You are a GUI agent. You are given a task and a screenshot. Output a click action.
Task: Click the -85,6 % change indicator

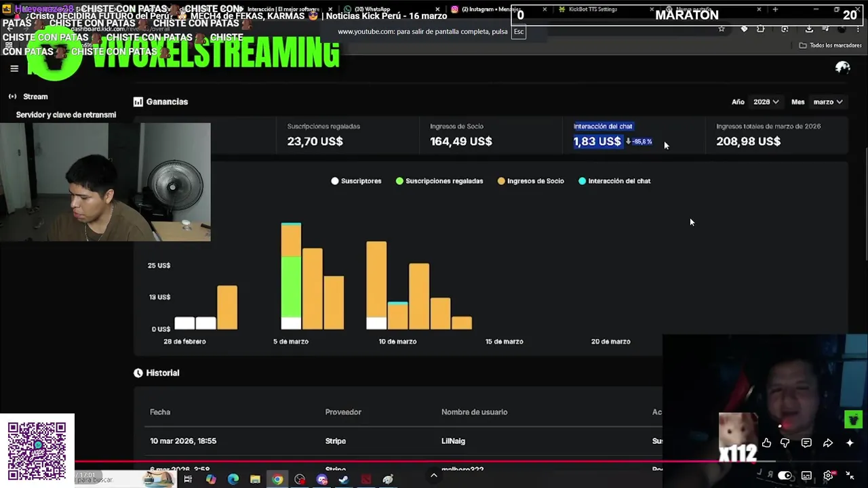[x=639, y=142]
